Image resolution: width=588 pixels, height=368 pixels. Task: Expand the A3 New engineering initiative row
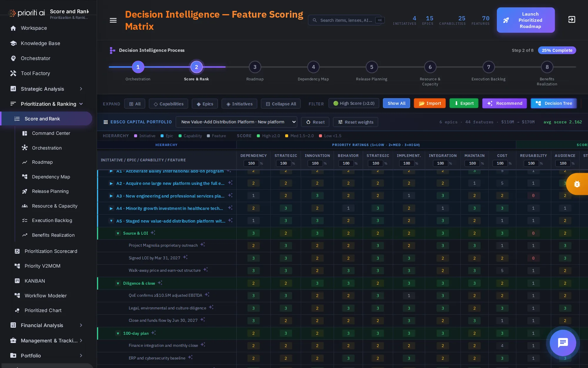[111, 196]
